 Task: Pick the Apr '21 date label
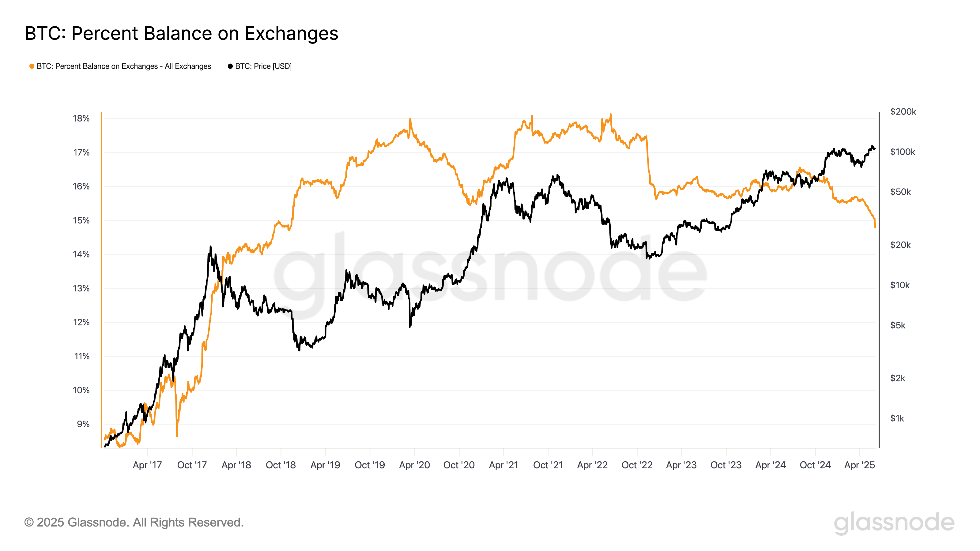[503, 465]
